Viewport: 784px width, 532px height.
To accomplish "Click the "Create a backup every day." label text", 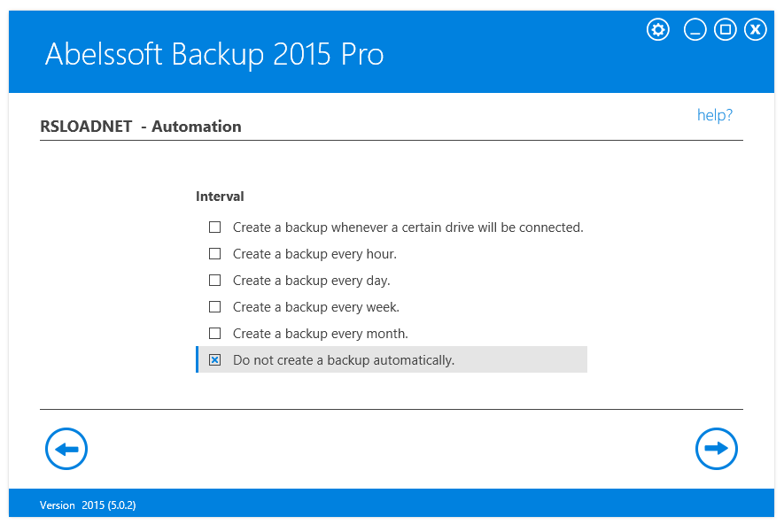I will click(311, 281).
